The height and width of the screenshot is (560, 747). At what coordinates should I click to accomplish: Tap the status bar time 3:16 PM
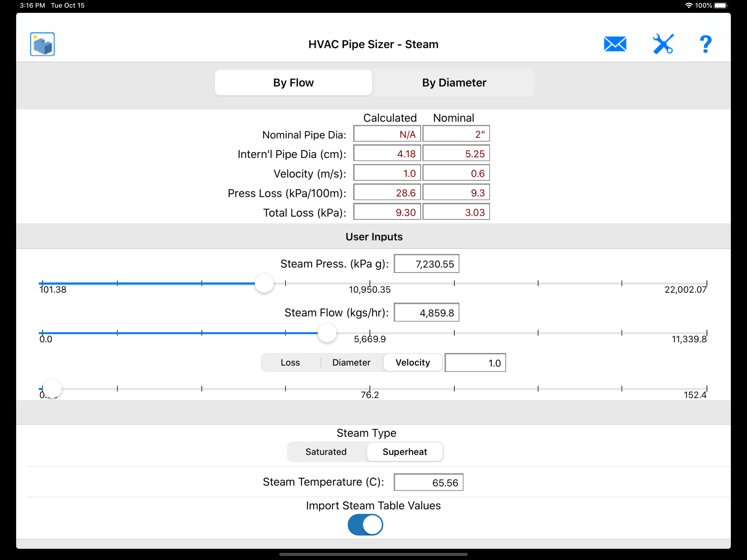pos(33,5)
